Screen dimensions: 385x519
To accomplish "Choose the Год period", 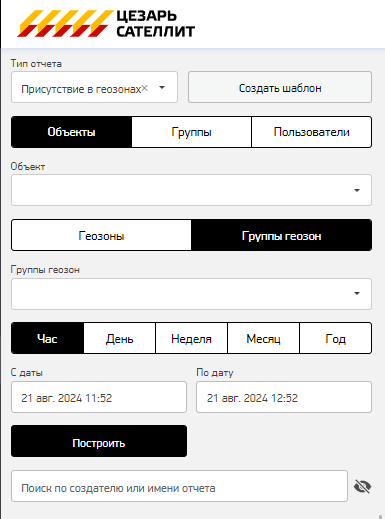I will pos(336,339).
